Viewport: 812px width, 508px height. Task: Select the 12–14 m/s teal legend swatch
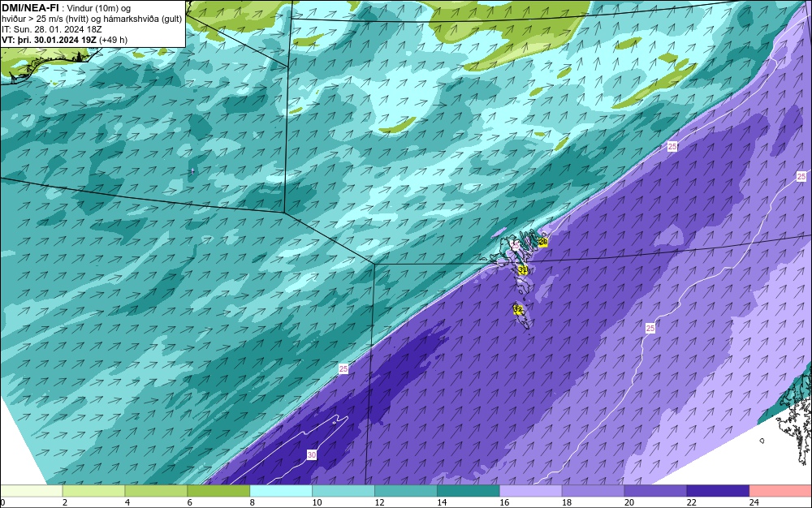pos(406,491)
